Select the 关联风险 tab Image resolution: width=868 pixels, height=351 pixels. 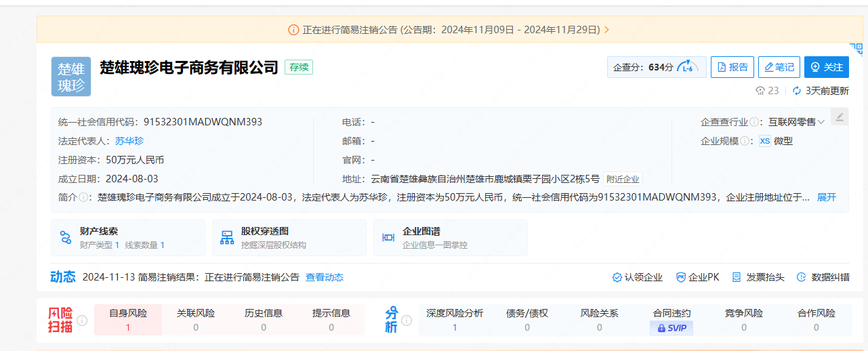(x=196, y=321)
